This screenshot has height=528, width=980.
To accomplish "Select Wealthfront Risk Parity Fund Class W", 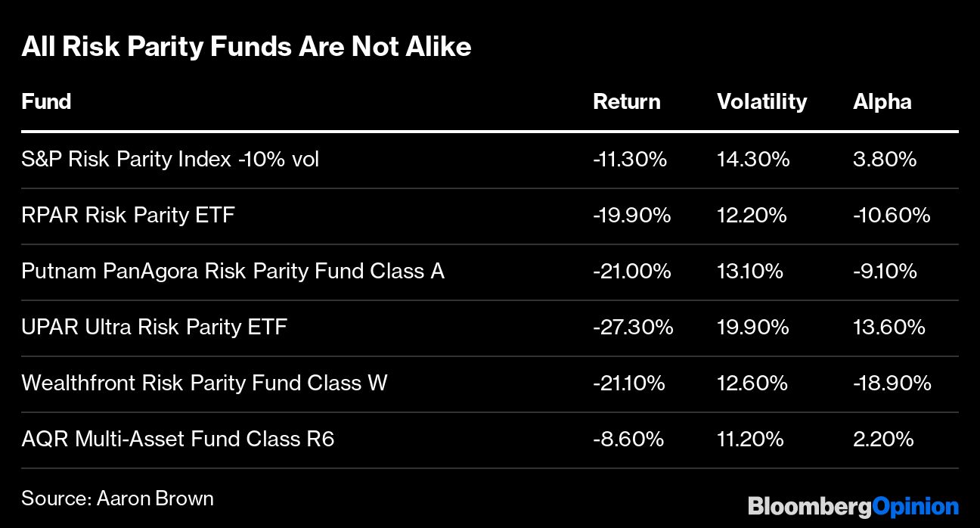I will pyautogui.click(x=204, y=383).
